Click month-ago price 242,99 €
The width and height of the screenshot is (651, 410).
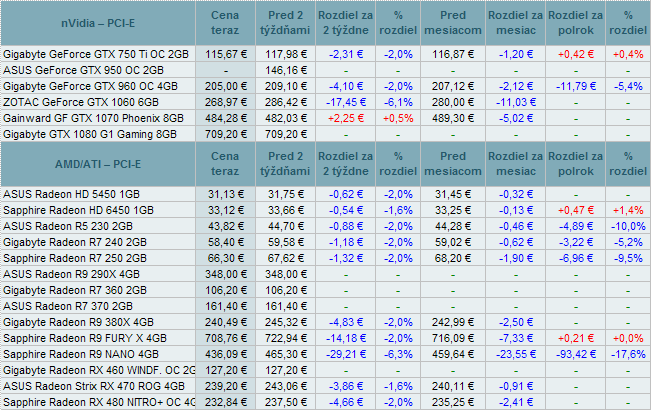(x=453, y=322)
